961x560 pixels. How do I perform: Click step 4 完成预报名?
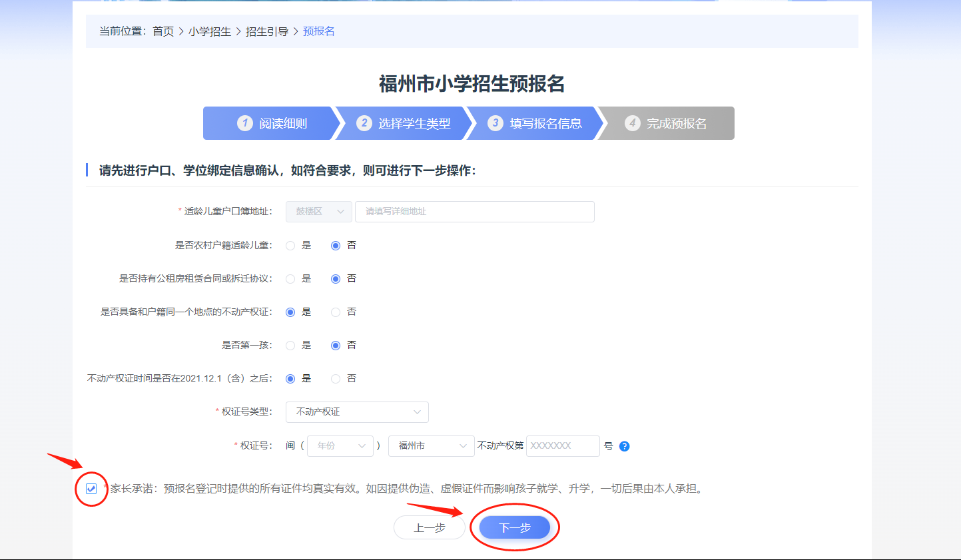pos(666,123)
